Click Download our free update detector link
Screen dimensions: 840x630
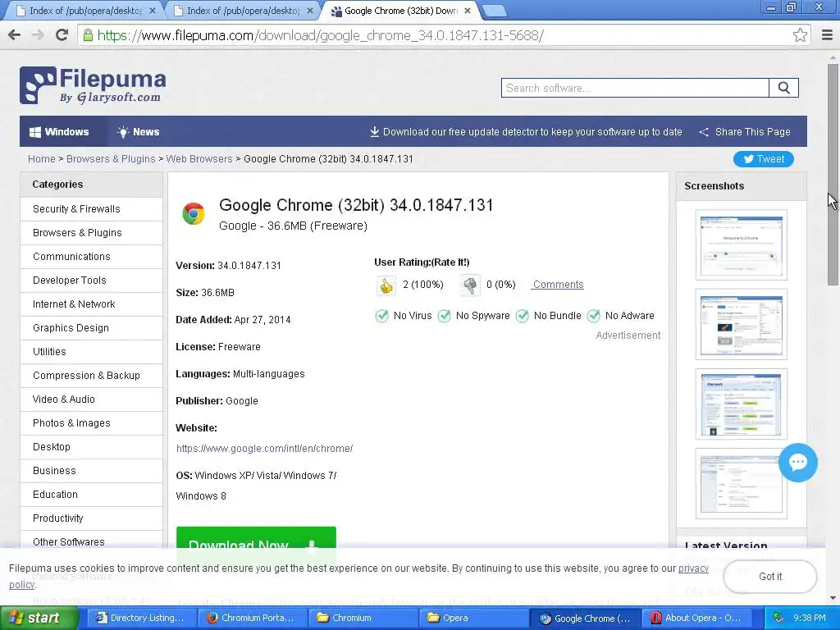coord(526,132)
